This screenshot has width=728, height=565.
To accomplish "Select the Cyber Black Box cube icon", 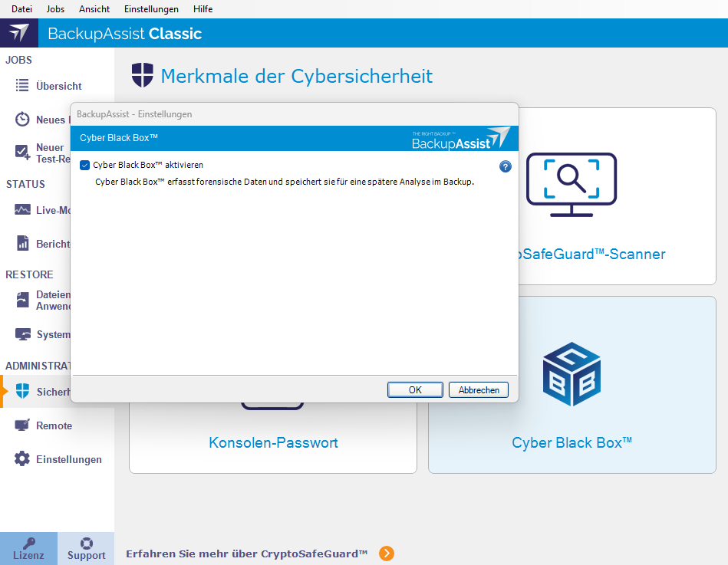I will coord(571,375).
